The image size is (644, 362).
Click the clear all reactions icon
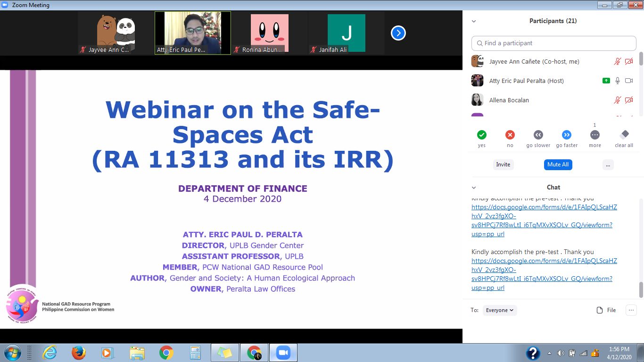pyautogui.click(x=624, y=134)
